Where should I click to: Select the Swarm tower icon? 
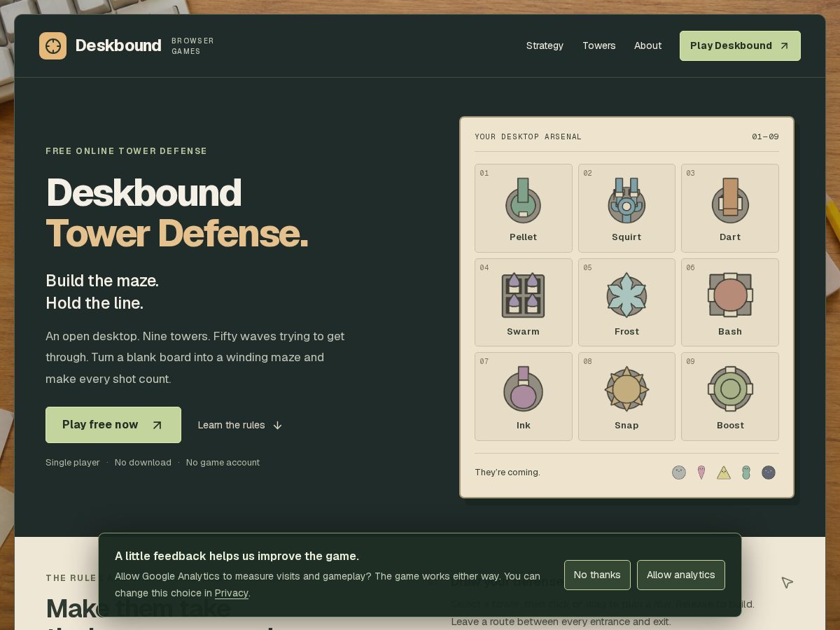click(x=523, y=295)
